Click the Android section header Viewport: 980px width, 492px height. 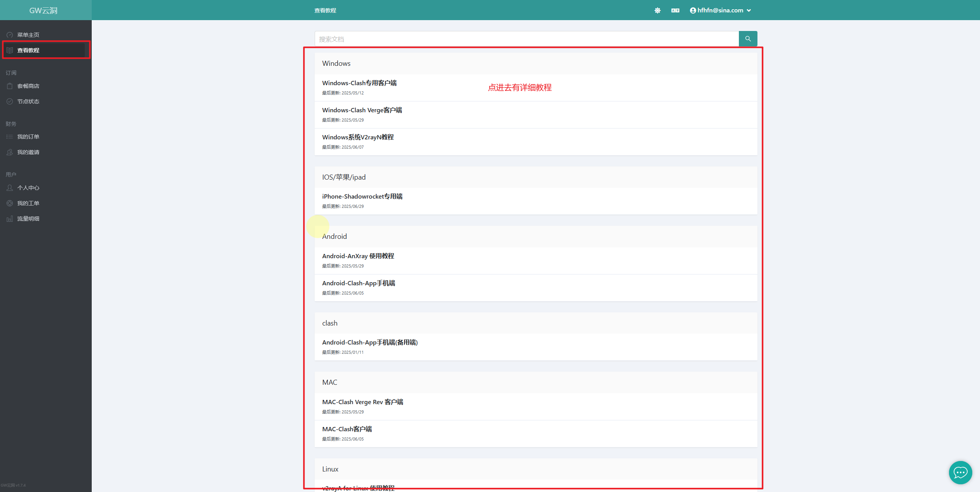[x=536, y=237]
